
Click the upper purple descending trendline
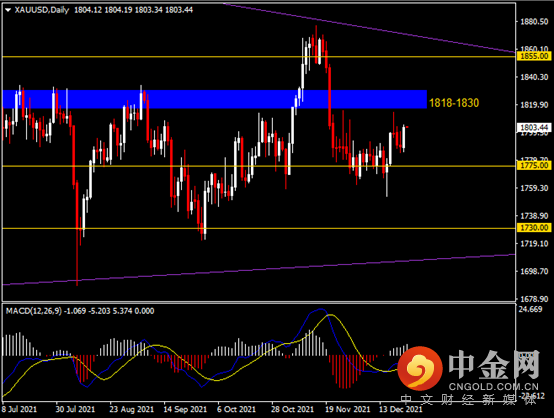pyautogui.click(x=367, y=28)
